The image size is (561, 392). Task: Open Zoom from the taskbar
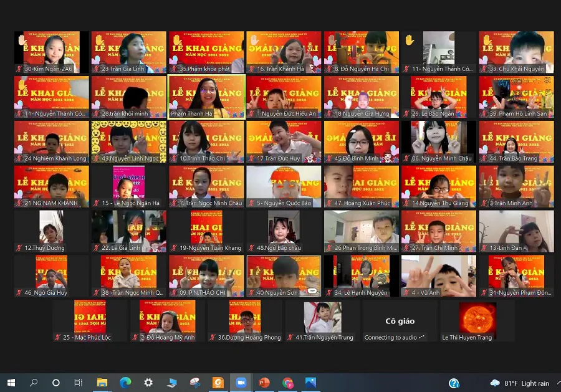tap(241, 383)
